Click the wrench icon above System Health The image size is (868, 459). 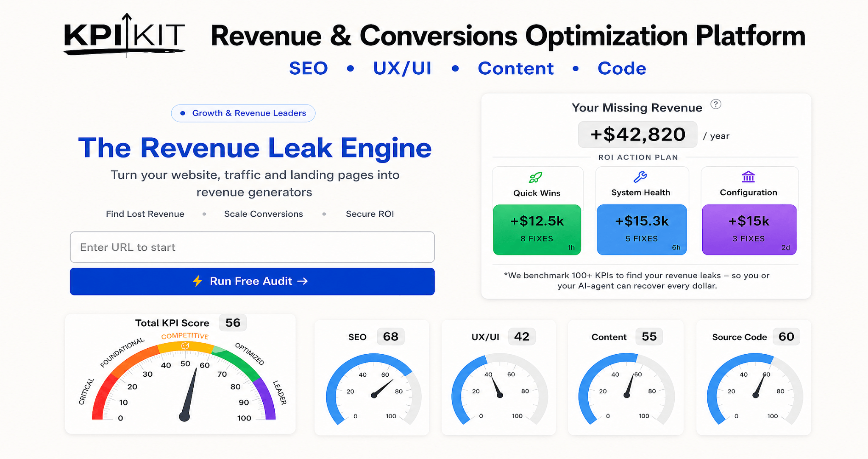click(640, 177)
